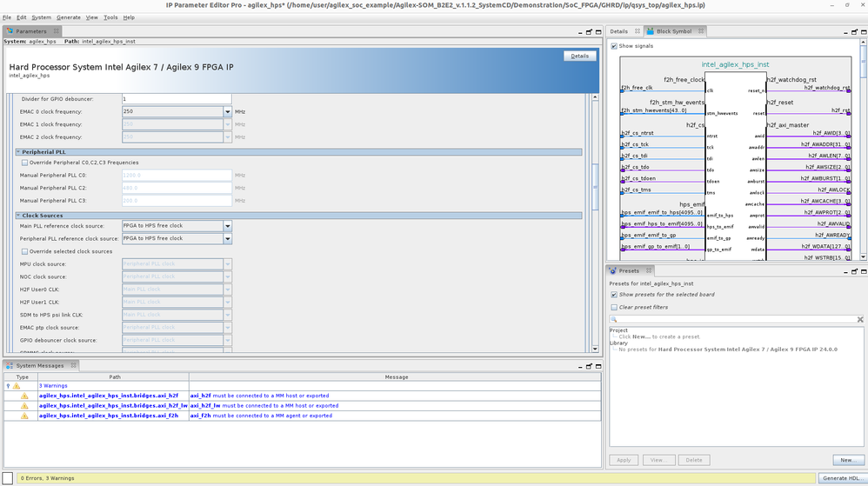
Task: Open EMAC 0 clock frequency dropdown
Action: (228, 111)
